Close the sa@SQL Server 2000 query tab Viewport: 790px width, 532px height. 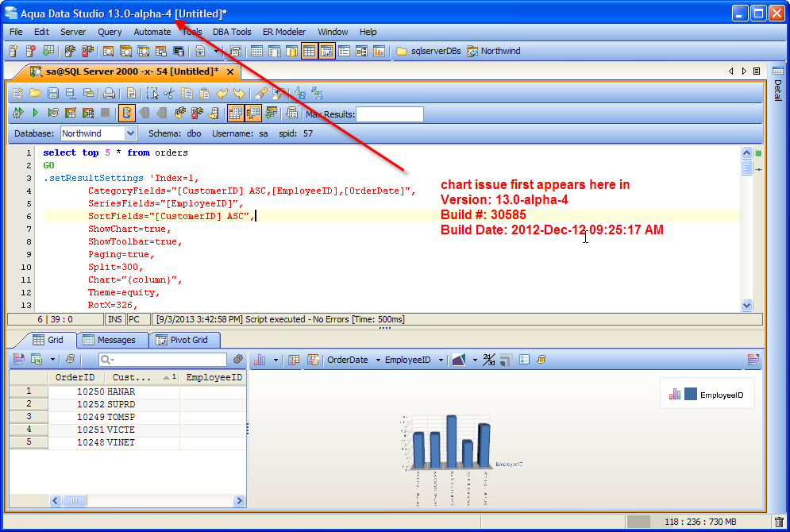click(x=230, y=71)
